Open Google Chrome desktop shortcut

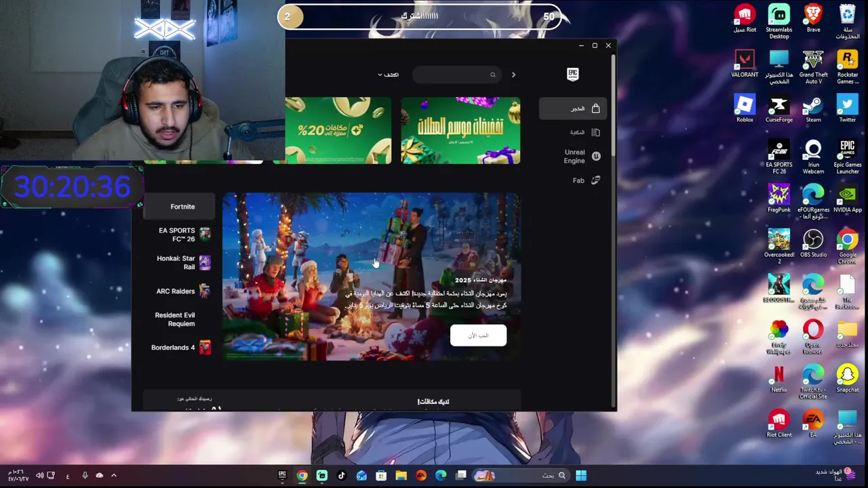(x=848, y=247)
